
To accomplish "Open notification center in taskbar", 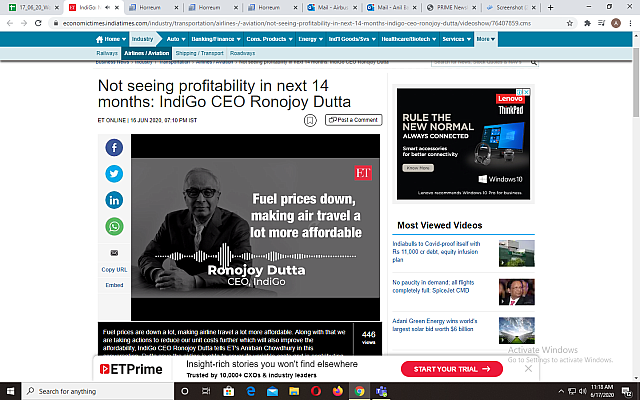I will 627,391.
